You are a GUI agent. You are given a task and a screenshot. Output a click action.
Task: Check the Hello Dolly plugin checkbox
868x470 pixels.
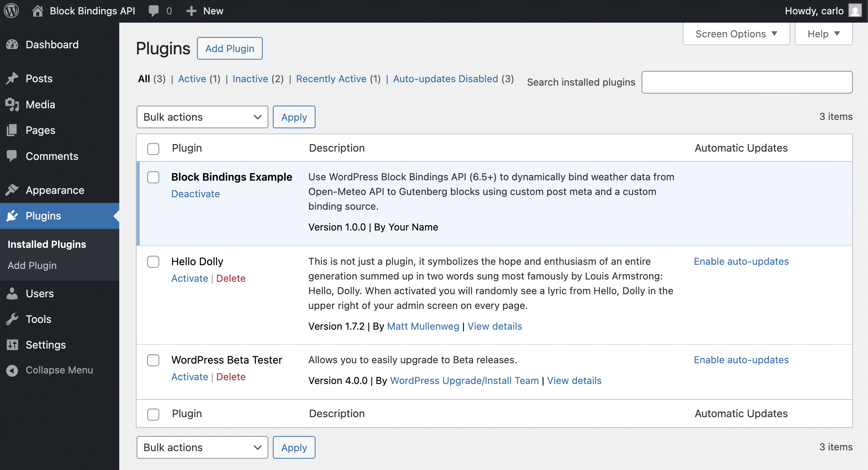tap(153, 261)
